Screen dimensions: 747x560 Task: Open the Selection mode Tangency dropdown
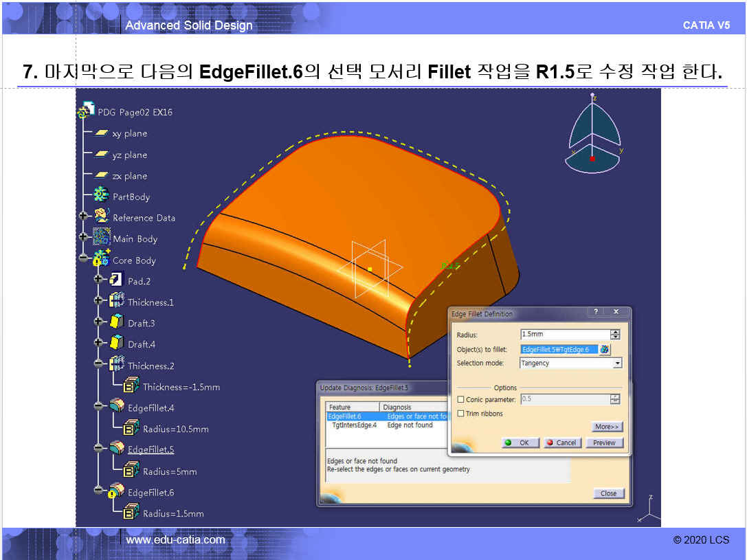(617, 363)
